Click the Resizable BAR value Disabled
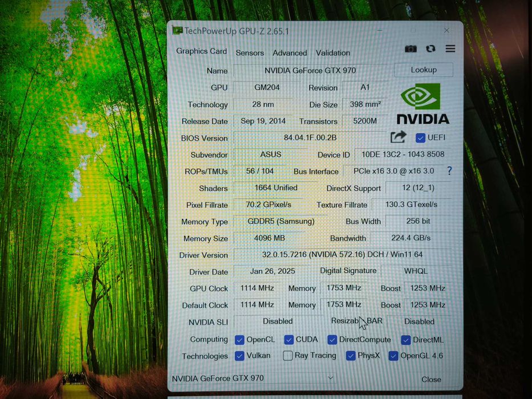Viewport: 532px width, 399px height. point(419,321)
